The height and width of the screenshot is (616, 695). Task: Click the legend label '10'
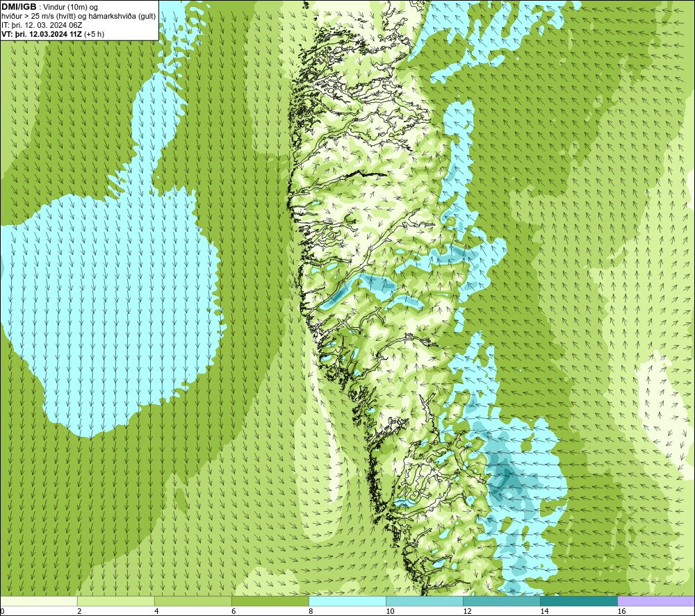click(390, 612)
